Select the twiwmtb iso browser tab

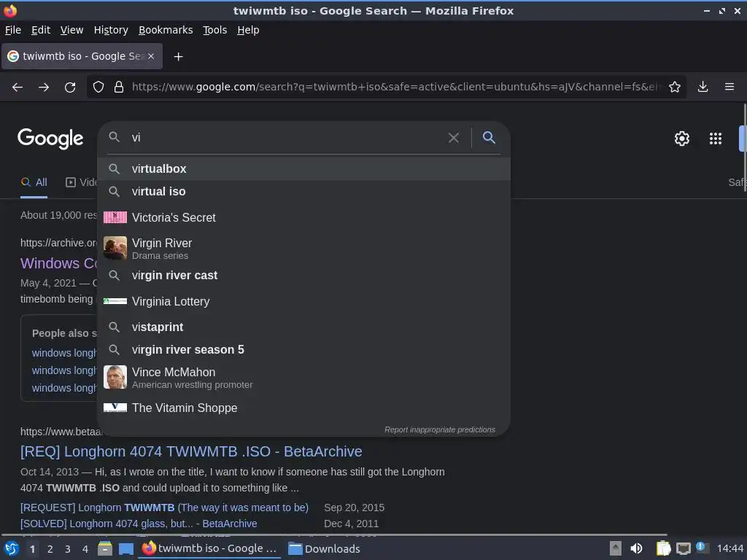pyautogui.click(x=82, y=56)
